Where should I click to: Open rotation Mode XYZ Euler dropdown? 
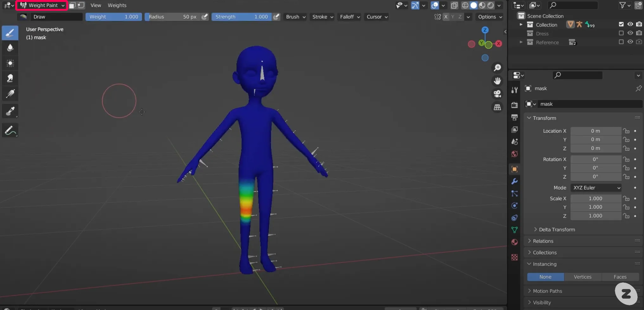pos(596,188)
